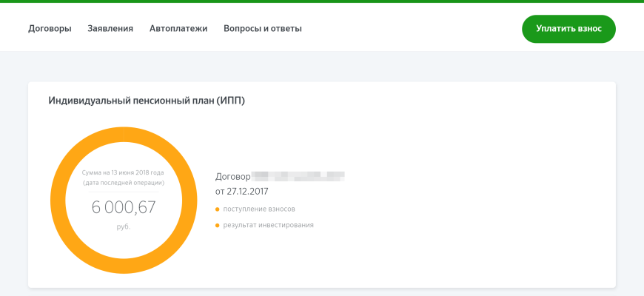This screenshot has width=644, height=296.
Task: Click the (дата последней операции) caption
Action: 124,182
